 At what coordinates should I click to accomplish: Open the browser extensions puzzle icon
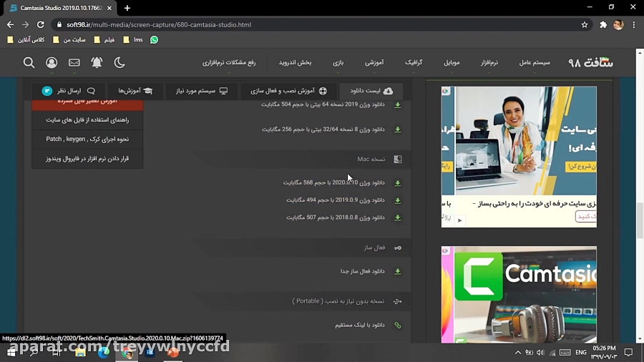coord(603,24)
